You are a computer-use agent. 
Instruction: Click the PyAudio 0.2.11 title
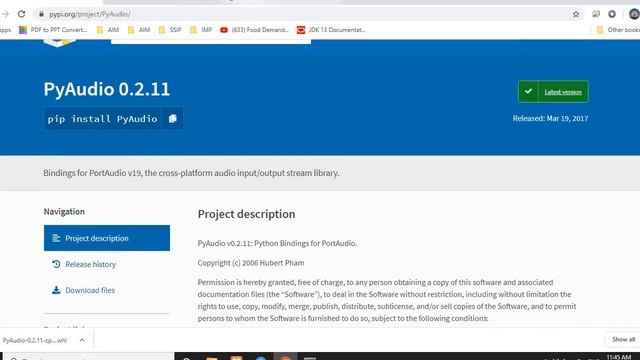(x=107, y=89)
